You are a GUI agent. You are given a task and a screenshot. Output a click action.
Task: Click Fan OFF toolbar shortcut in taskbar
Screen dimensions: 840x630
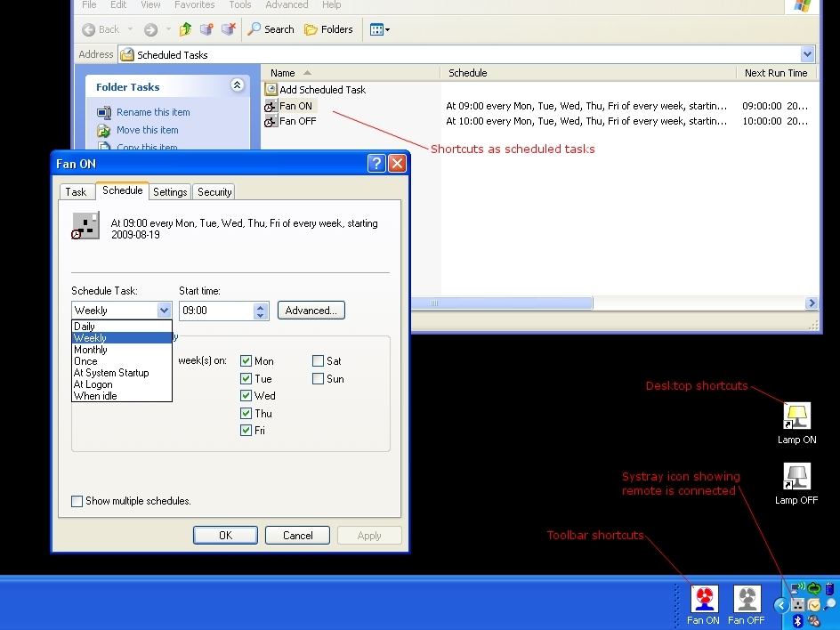tap(747, 605)
